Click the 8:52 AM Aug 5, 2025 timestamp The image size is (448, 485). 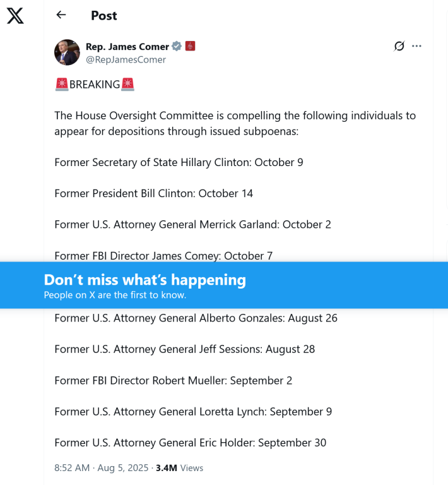tap(102, 468)
